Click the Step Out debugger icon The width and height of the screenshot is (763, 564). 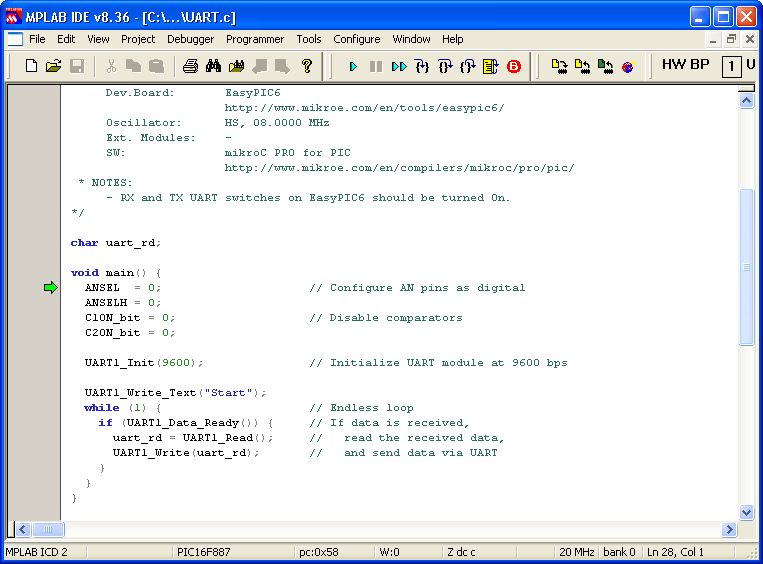pos(468,66)
